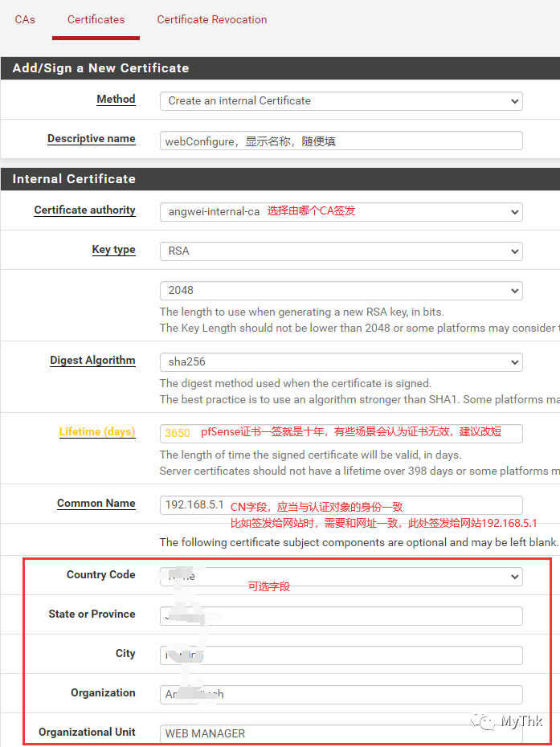Click the State or Province field
The image size is (560, 747).
341,616
